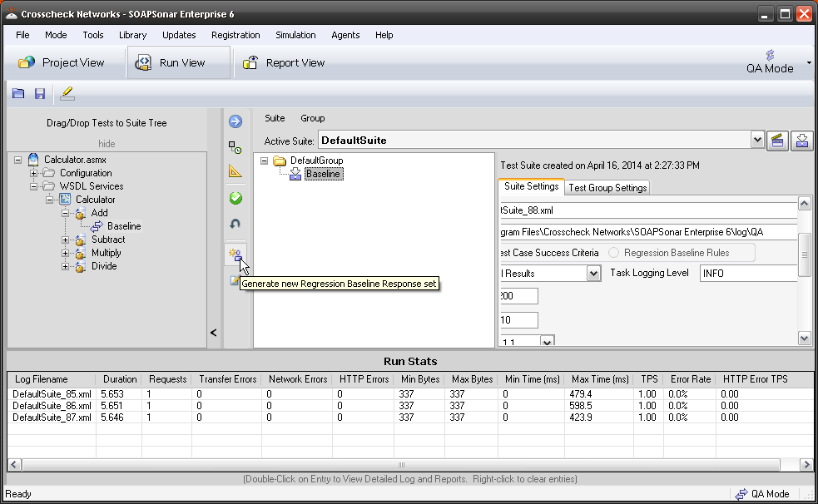This screenshot has width=818, height=504.
Task: Click QA Mode icon in the status bar
Action: 741,494
